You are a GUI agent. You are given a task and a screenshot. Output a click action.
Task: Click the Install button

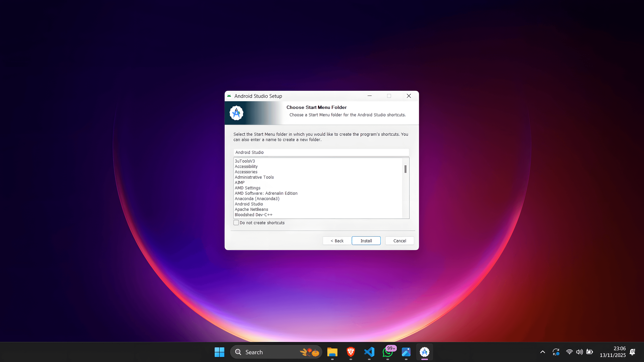pos(366,241)
